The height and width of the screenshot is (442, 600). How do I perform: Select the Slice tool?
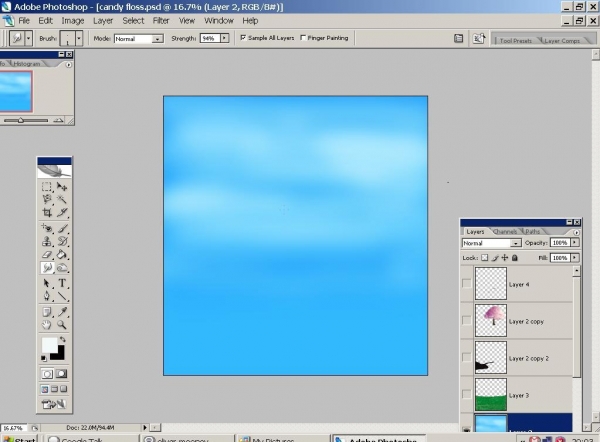pyautogui.click(x=62, y=212)
